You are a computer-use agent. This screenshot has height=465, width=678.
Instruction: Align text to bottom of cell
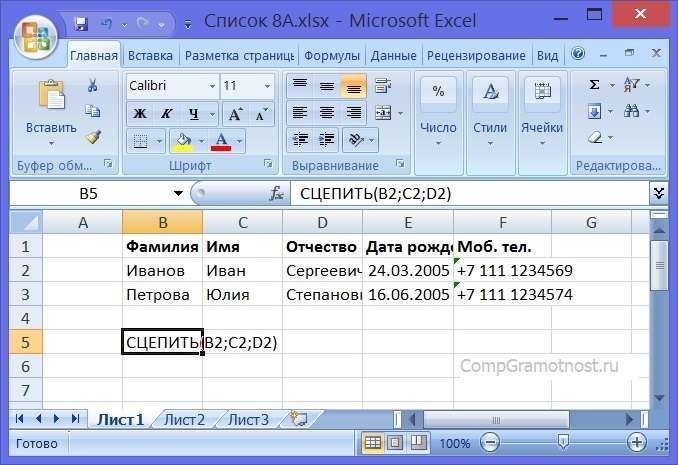[x=353, y=86]
